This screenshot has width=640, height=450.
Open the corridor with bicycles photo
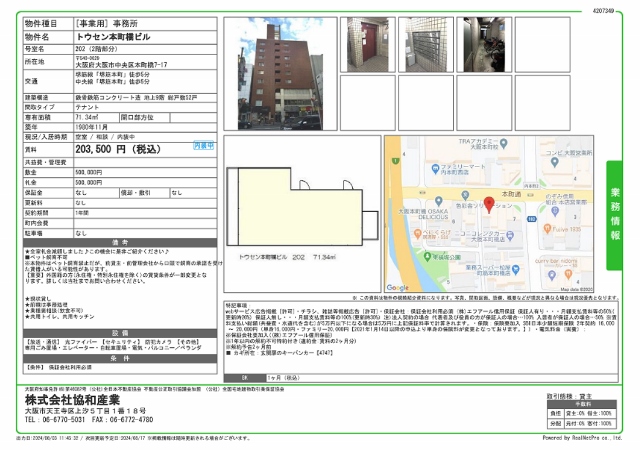click(x=484, y=45)
